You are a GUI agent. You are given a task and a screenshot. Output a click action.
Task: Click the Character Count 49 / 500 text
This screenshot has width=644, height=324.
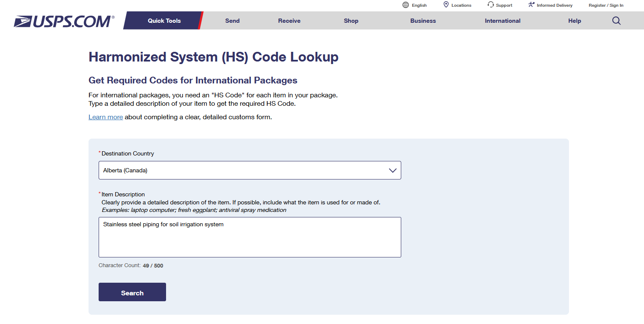coord(131,265)
